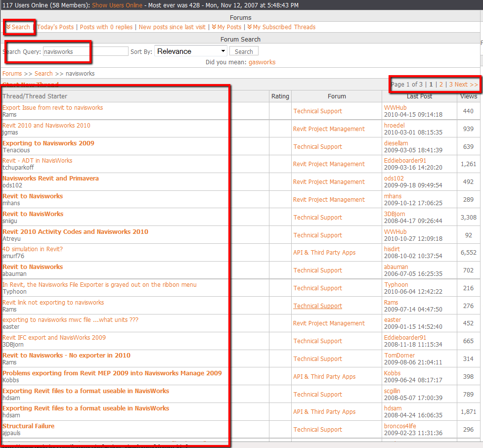View last poster diesellam profile
The height and width of the screenshot is (448, 483).
[396, 143]
